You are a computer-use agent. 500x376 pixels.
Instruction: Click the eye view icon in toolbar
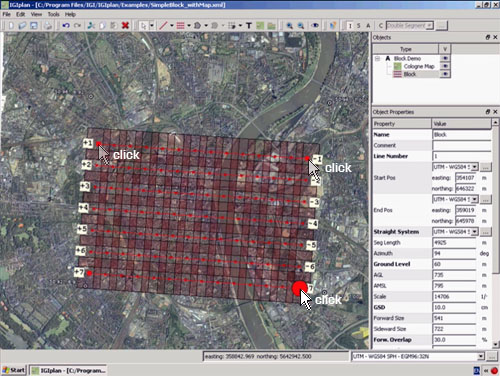coord(314,25)
